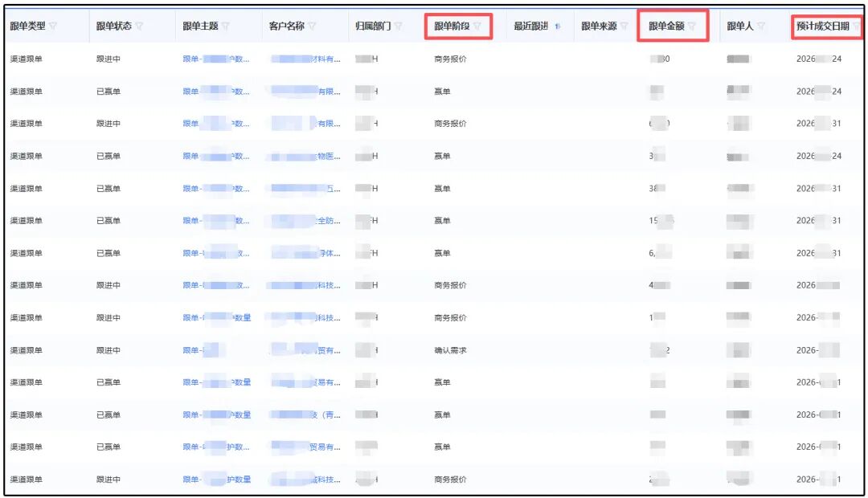Select 赢单 stage in the 全防 customer row

click(x=442, y=221)
